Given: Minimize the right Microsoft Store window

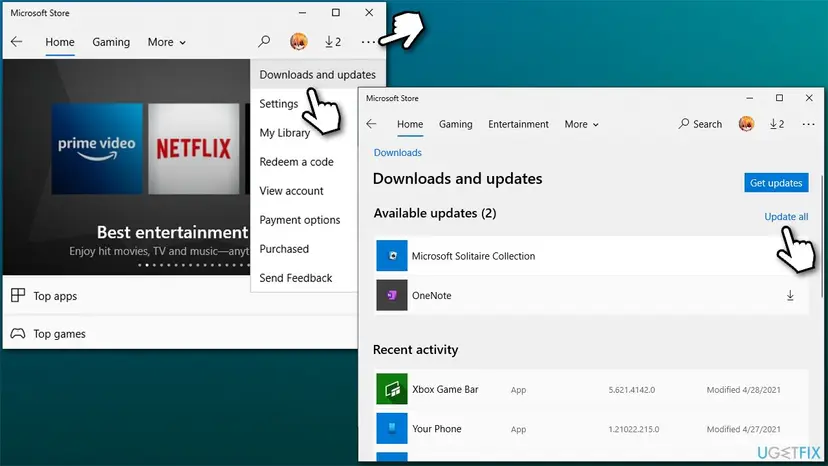Looking at the screenshot, I should pyautogui.click(x=749, y=98).
